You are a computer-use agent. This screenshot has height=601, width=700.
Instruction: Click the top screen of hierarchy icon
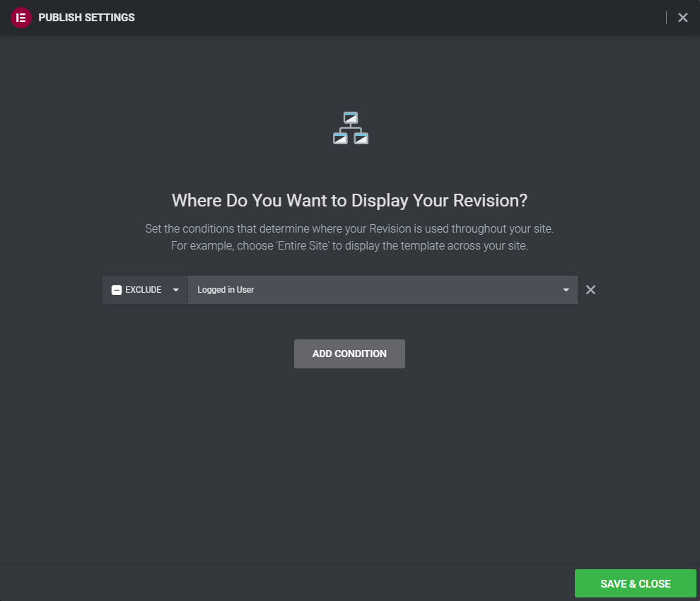point(351,118)
